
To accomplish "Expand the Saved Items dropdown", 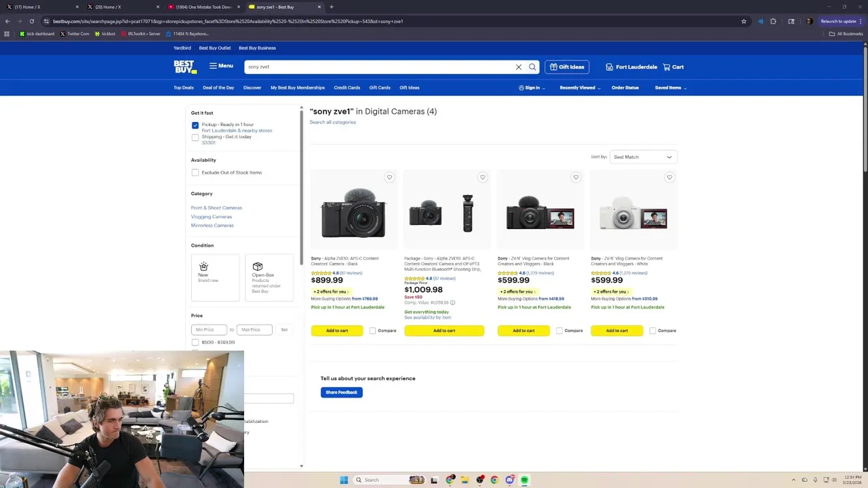I will click(671, 87).
